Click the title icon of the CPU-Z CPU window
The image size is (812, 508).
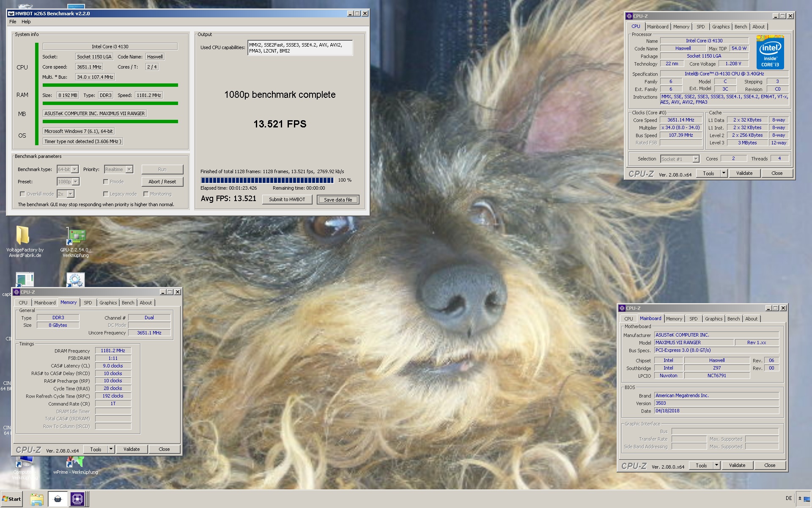(629, 16)
